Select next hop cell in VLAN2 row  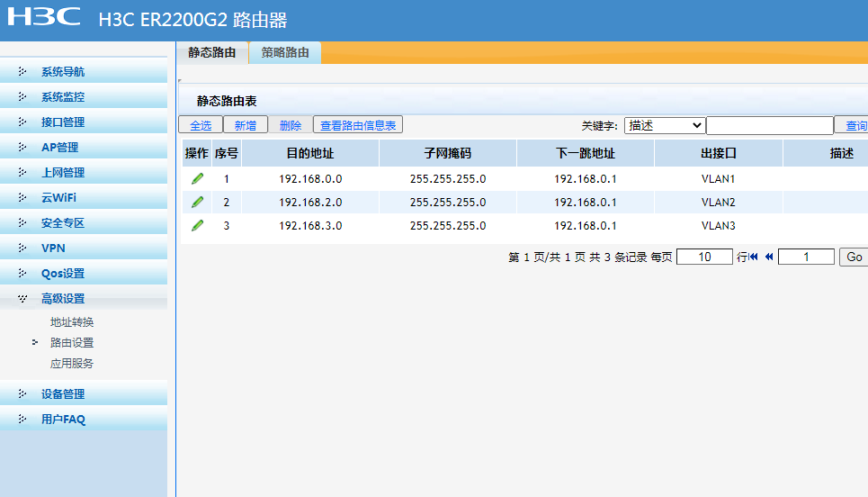(586, 203)
